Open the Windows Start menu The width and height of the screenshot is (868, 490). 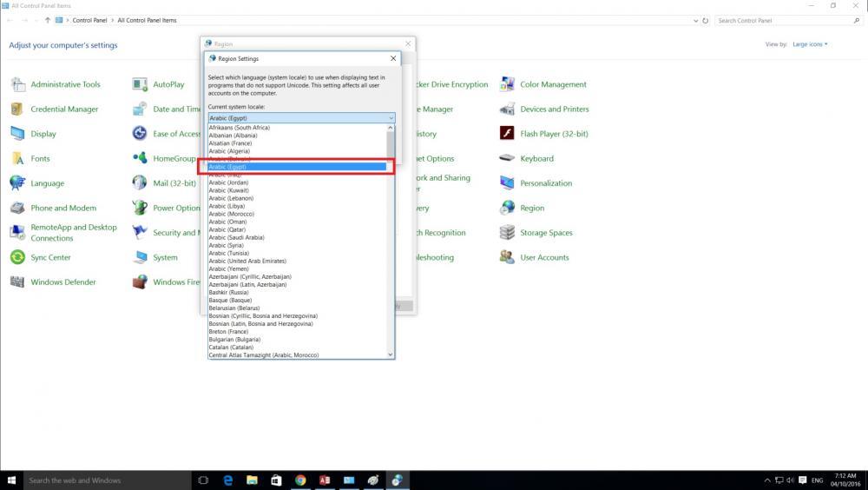tap(11, 480)
